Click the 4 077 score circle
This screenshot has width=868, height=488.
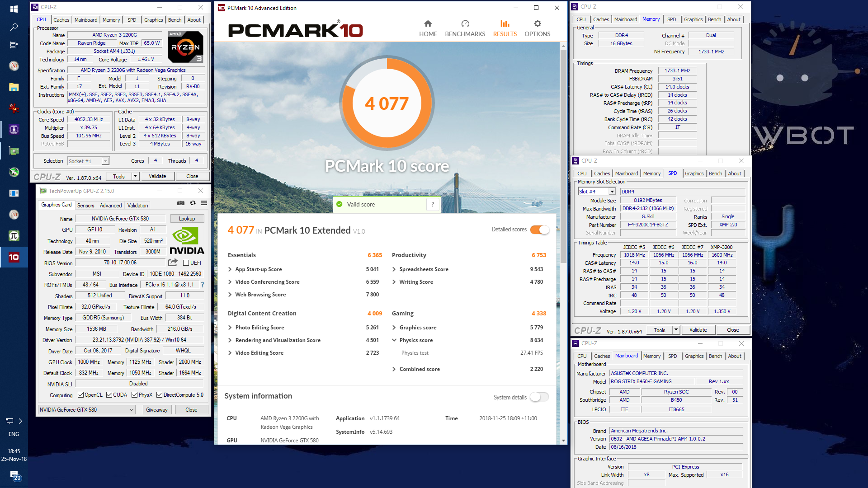coord(387,103)
